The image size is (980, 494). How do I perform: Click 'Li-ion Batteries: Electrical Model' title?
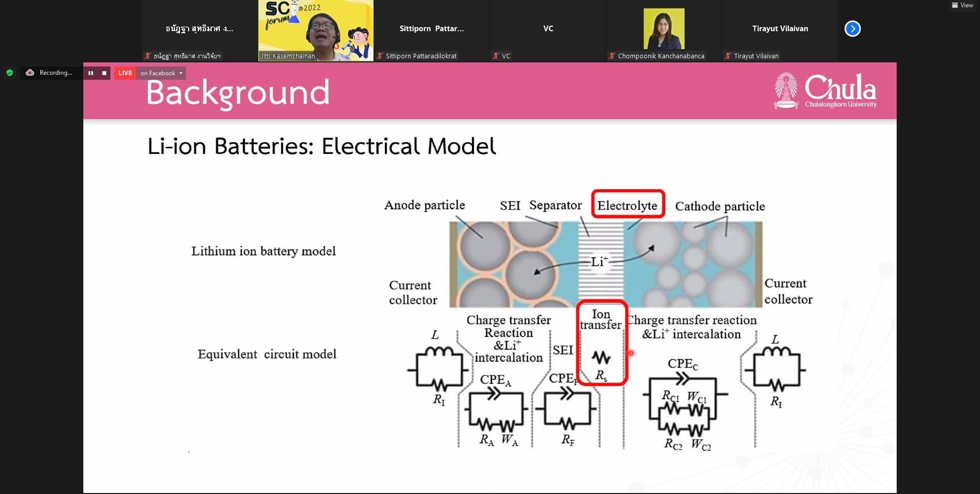point(322,146)
